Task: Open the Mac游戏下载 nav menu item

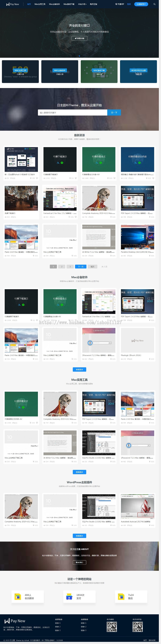Action: (69, 4)
